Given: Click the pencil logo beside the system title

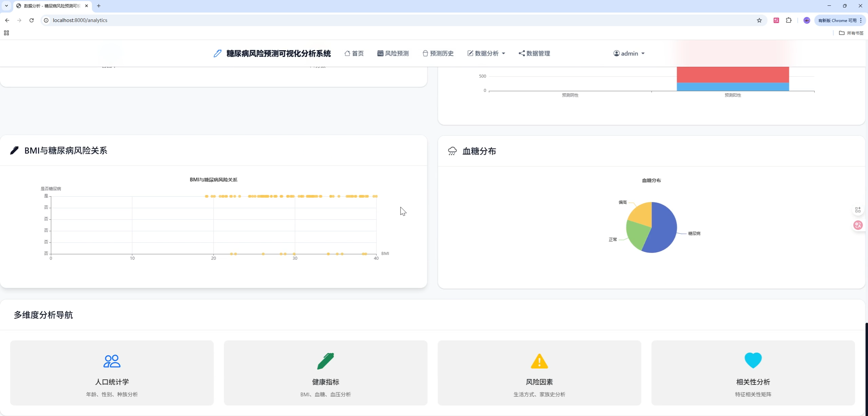Looking at the screenshot, I should click(x=217, y=53).
